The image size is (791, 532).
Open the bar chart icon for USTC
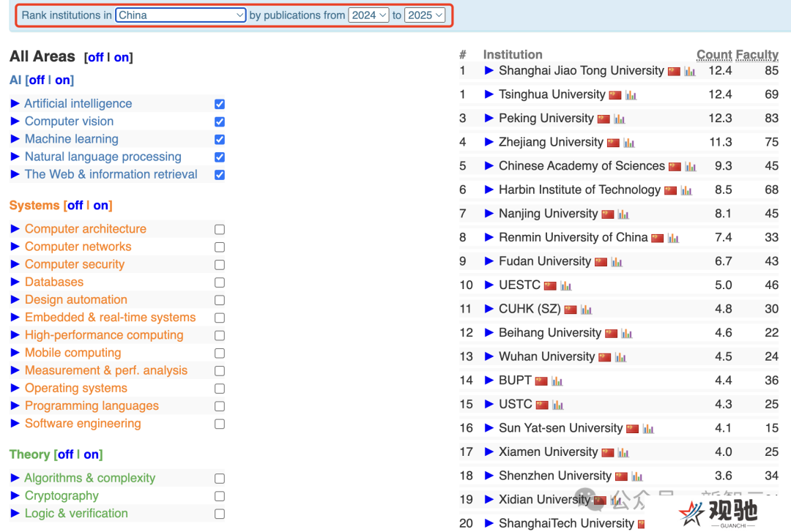(x=557, y=405)
